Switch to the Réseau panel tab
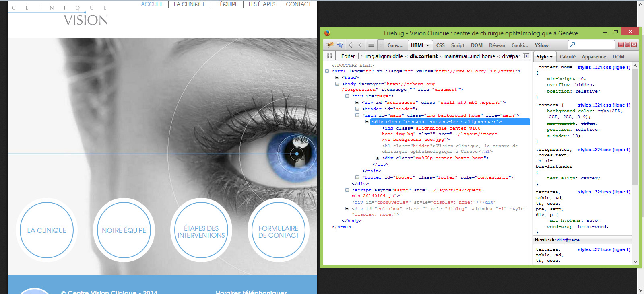 point(497,45)
